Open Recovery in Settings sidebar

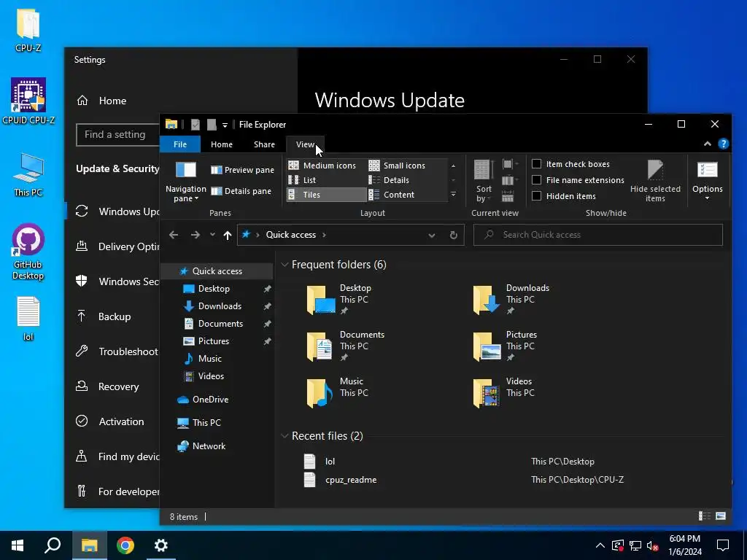(119, 386)
